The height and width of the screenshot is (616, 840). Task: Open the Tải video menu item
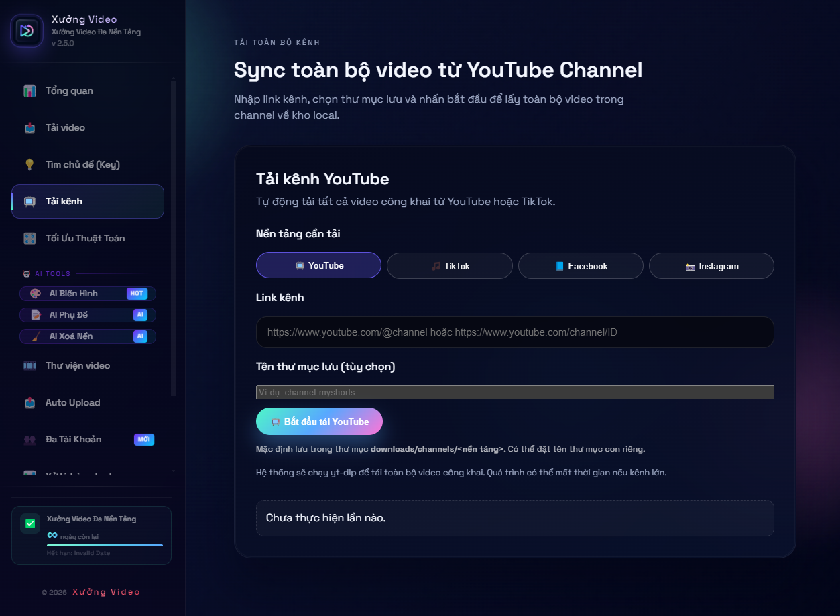(88, 128)
